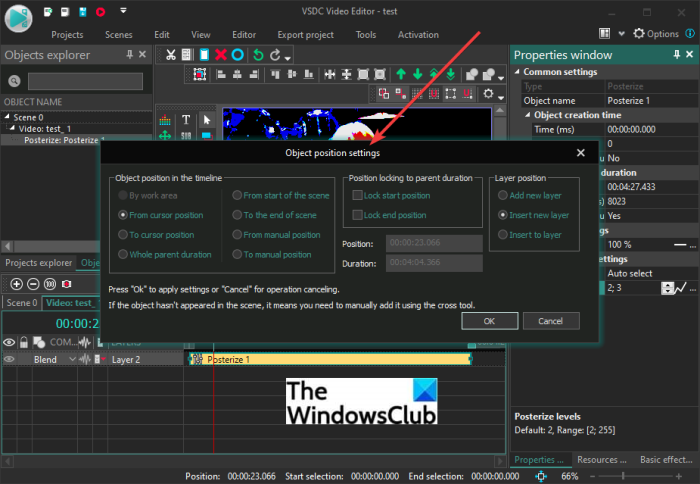Click the Cut scissors icon in toolbar
Image resolution: width=700 pixels, height=484 pixels.
pyautogui.click(x=171, y=54)
